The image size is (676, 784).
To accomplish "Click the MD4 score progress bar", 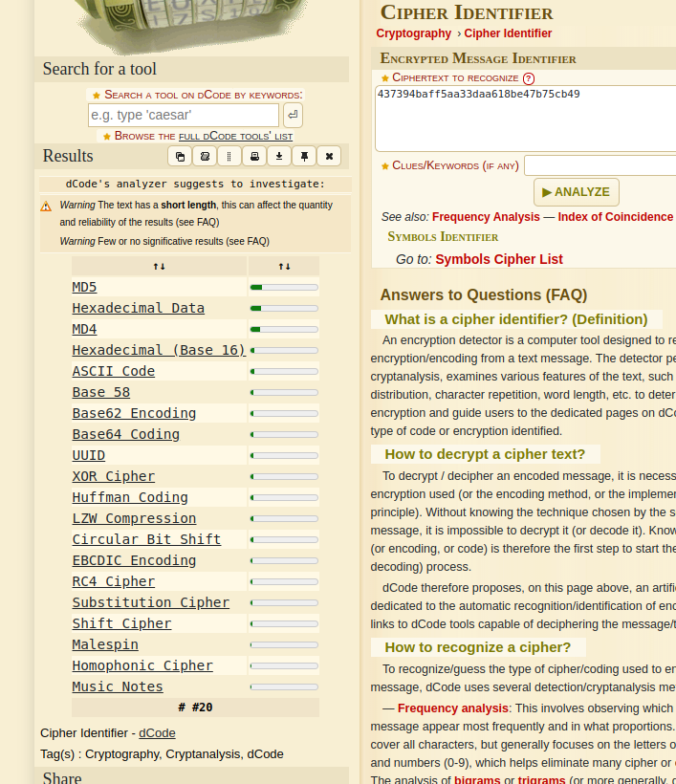I will pyautogui.click(x=284, y=330).
